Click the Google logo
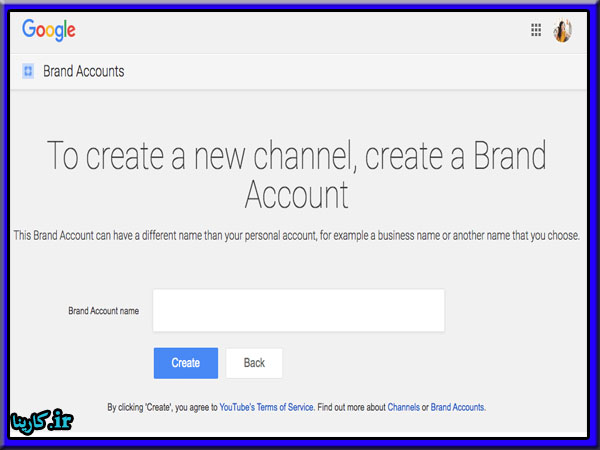The width and height of the screenshot is (600, 450). click(x=49, y=30)
